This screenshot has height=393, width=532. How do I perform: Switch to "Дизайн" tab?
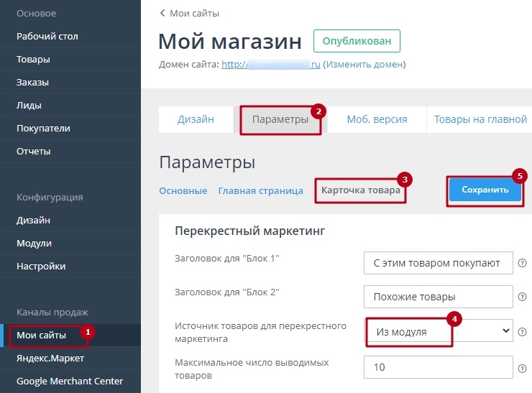click(196, 119)
